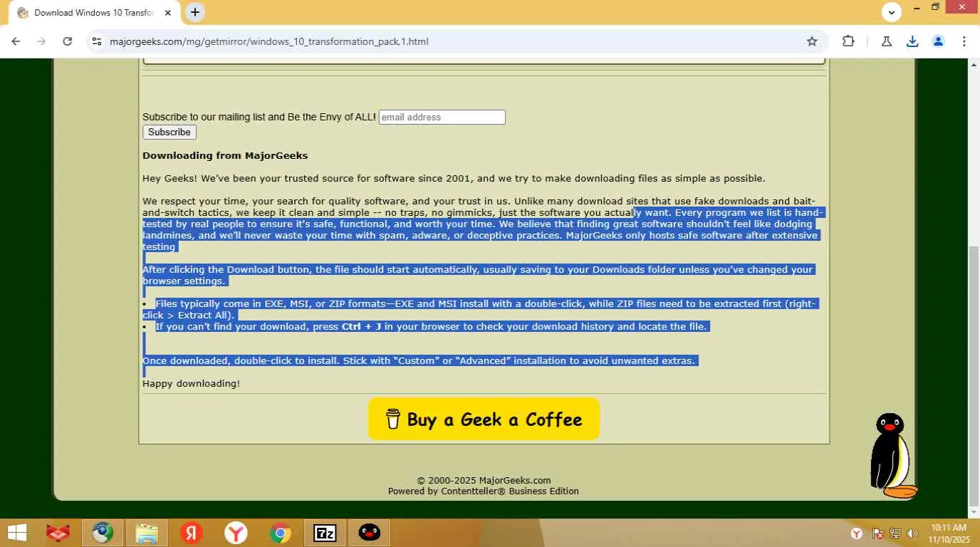980x547 pixels.
Task: Open the Chrome profile menu
Action: [938, 41]
